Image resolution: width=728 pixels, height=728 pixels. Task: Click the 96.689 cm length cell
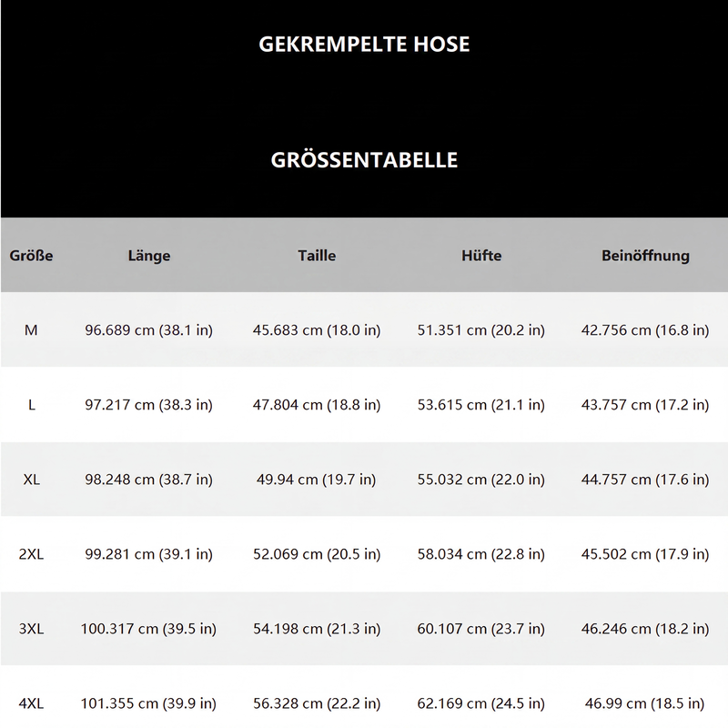148,330
